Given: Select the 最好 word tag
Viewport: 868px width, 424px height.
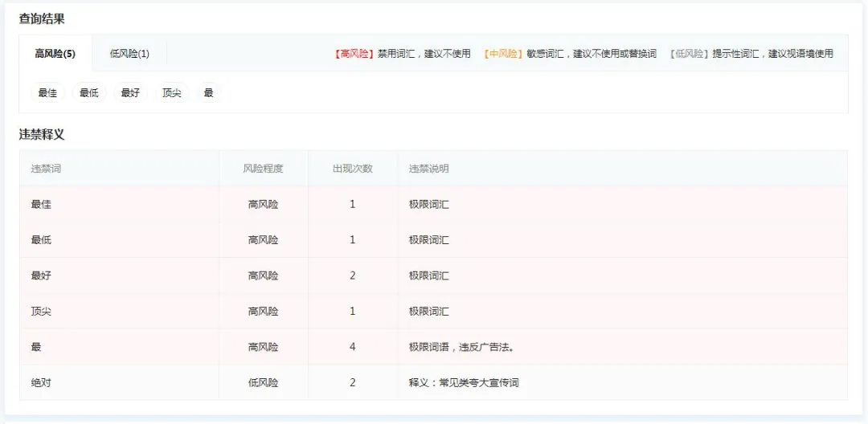Looking at the screenshot, I should coord(131,93).
